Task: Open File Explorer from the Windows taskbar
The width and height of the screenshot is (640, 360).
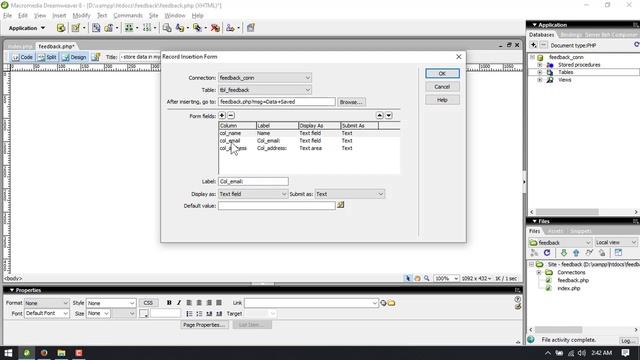Action: (x=61, y=353)
